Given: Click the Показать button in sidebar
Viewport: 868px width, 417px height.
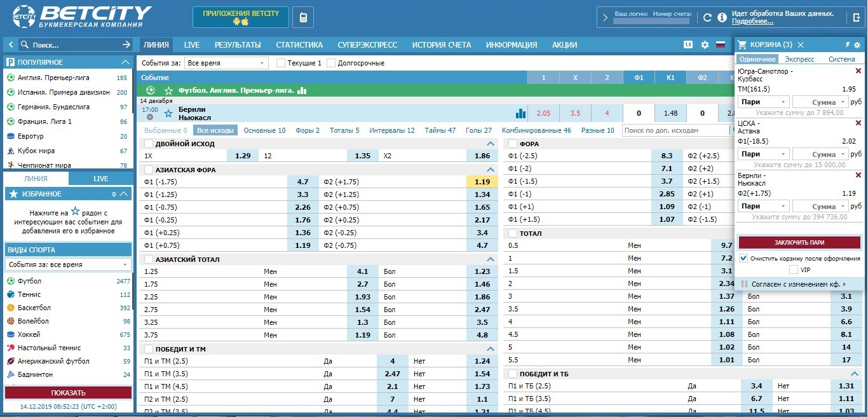Looking at the screenshot, I should point(69,393).
